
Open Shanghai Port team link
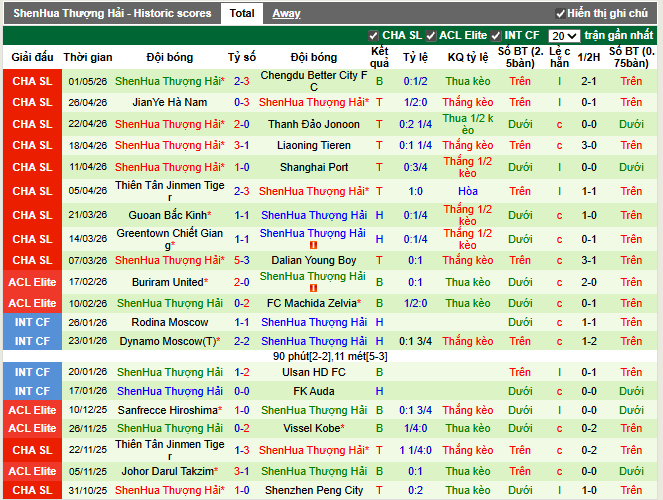[314, 167]
